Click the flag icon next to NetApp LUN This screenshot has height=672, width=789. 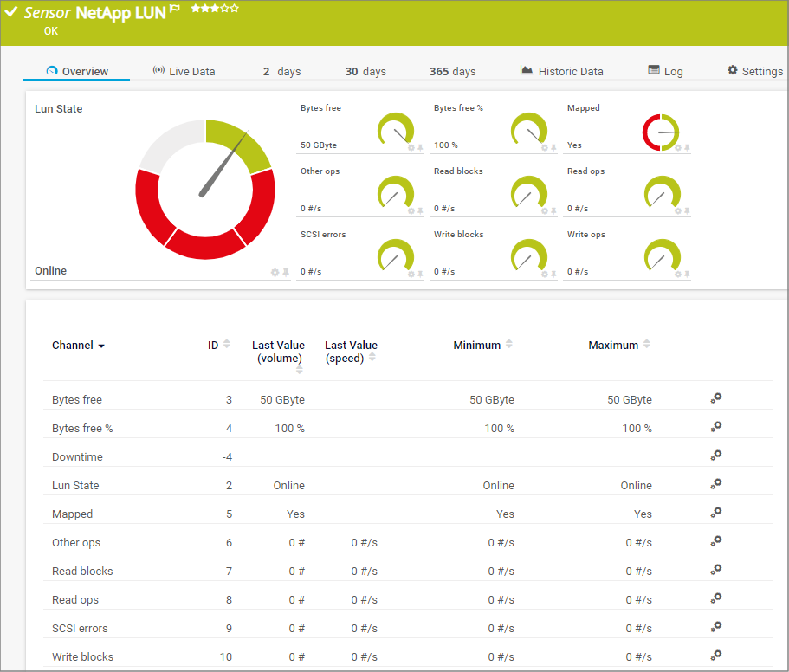(x=175, y=10)
